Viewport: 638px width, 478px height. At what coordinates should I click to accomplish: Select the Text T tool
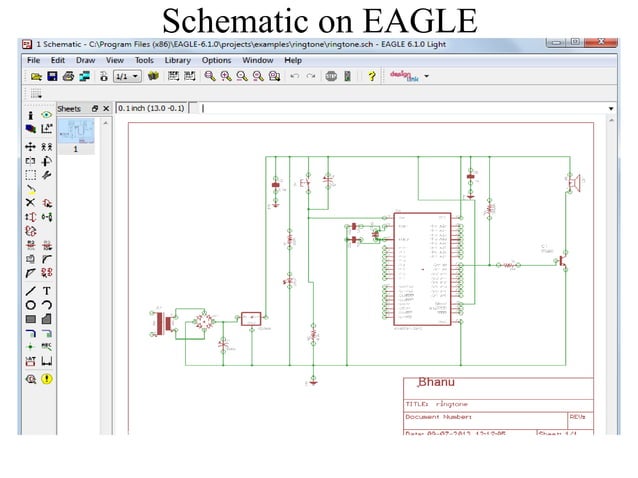(x=47, y=291)
